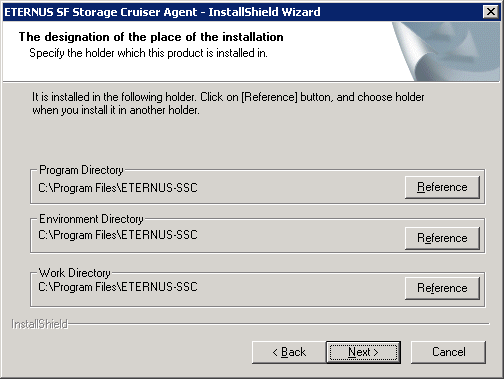Click instruction text mentioning [Reference] button

pyautogui.click(x=228, y=97)
